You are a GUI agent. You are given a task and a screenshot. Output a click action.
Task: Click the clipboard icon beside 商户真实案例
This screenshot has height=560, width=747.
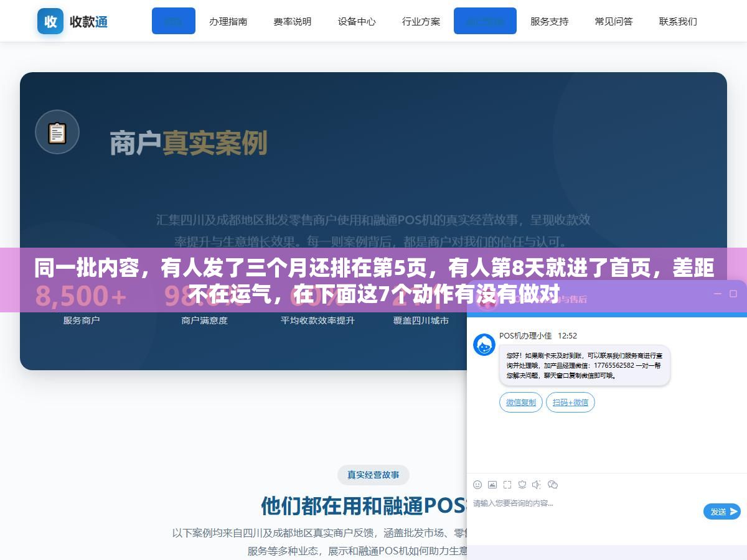coord(57,133)
